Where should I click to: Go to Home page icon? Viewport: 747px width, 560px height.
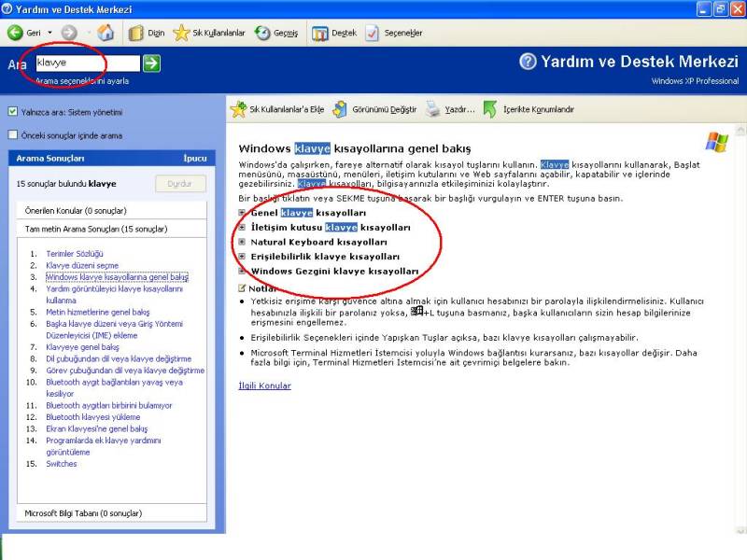106,33
